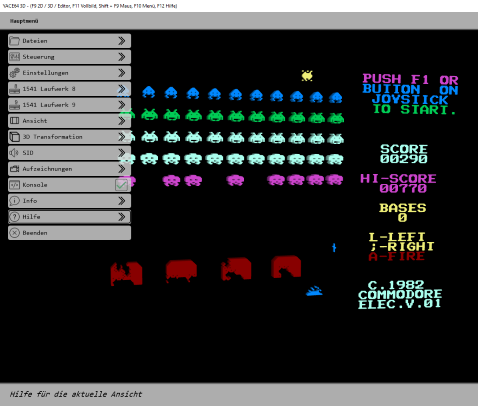Expand the Info submenu chevron

(122, 201)
